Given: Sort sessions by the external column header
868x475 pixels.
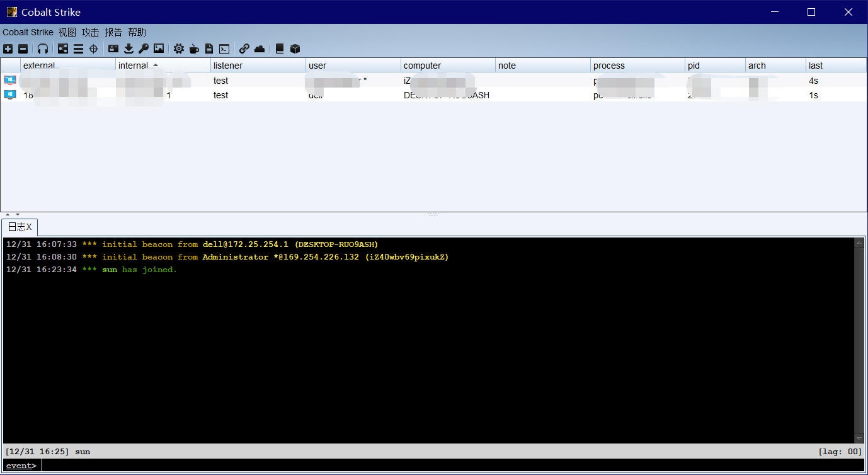Looking at the screenshot, I should [68, 66].
